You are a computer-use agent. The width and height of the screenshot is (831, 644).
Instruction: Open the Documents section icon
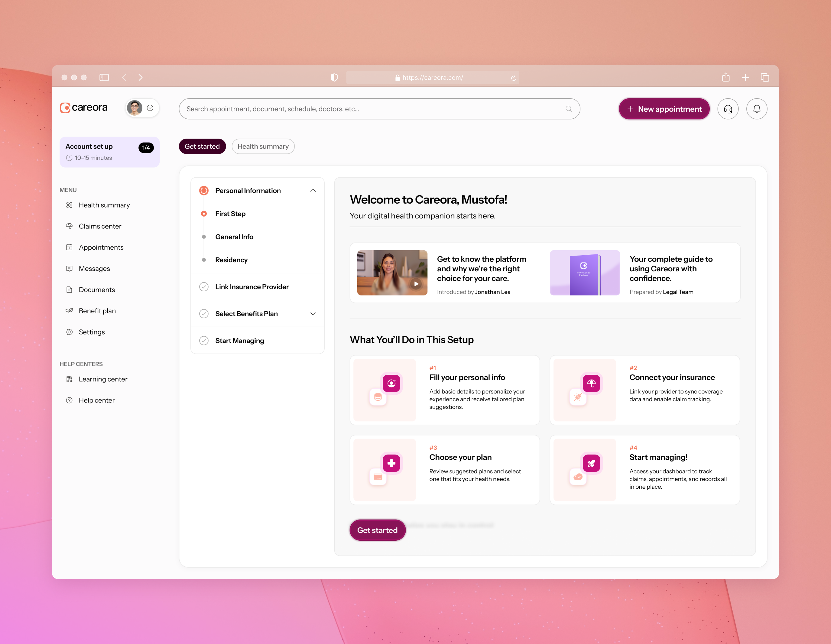(69, 290)
